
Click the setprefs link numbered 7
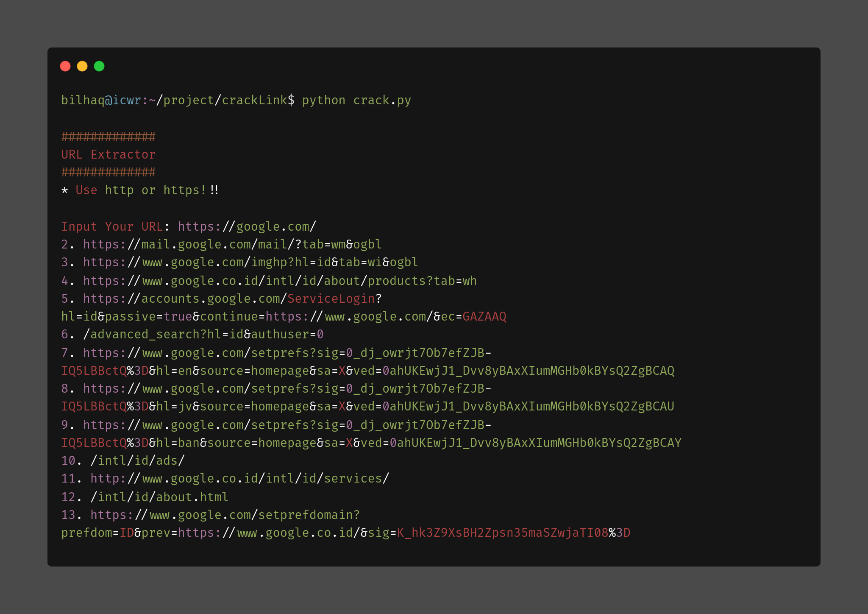(287, 353)
